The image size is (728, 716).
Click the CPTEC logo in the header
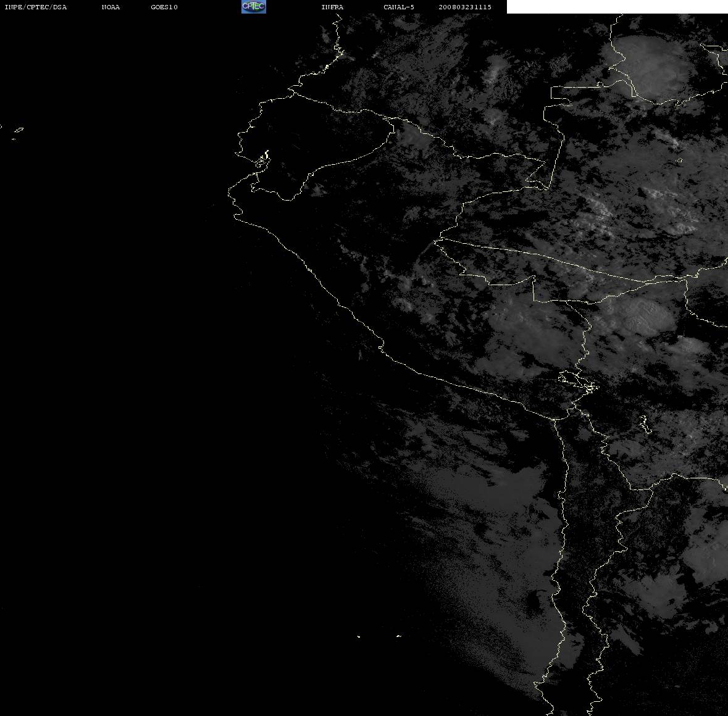pos(254,7)
